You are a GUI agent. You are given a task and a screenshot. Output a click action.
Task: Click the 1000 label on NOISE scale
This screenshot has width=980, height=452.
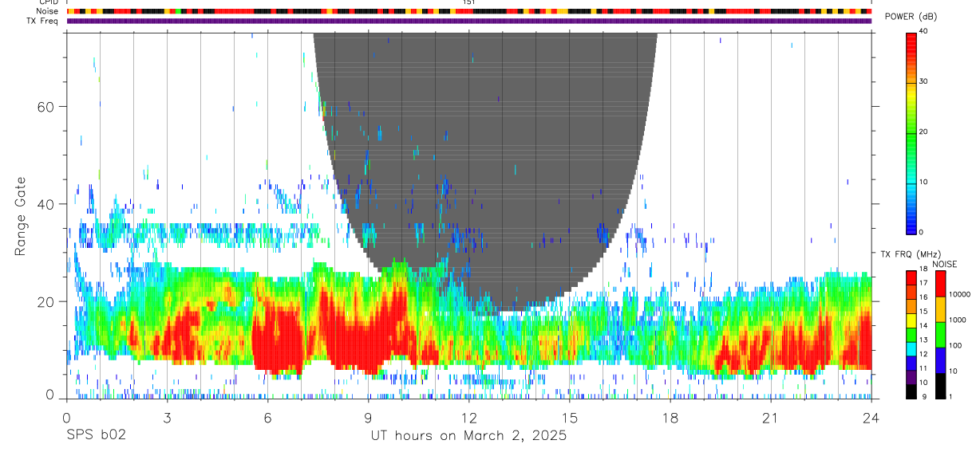coord(958,320)
